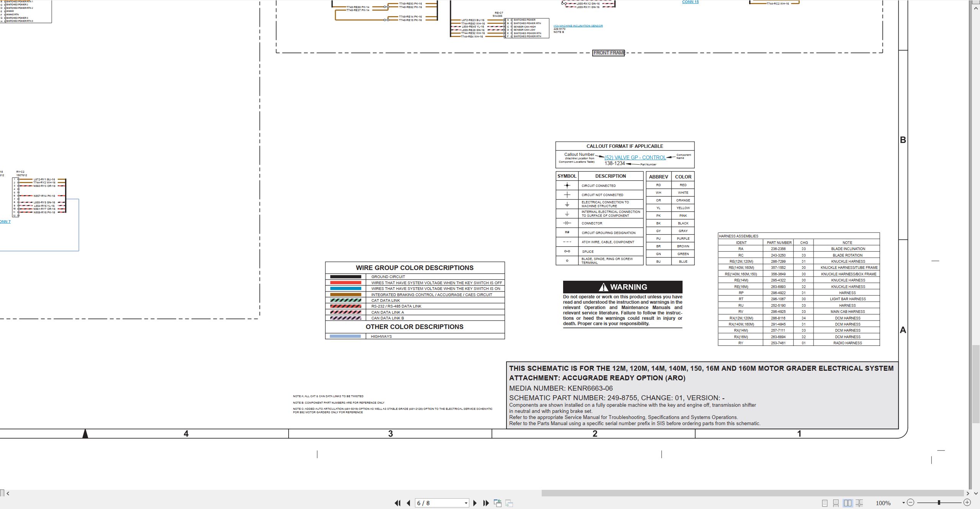The width and height of the screenshot is (980, 509).
Task: Click the zoom slider handle
Action: tap(939, 502)
